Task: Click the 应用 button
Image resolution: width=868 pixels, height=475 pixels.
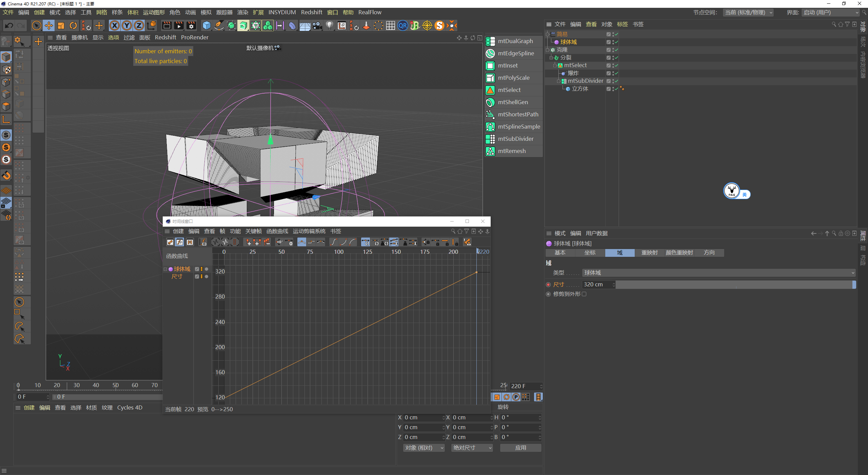Action: [x=520, y=448]
